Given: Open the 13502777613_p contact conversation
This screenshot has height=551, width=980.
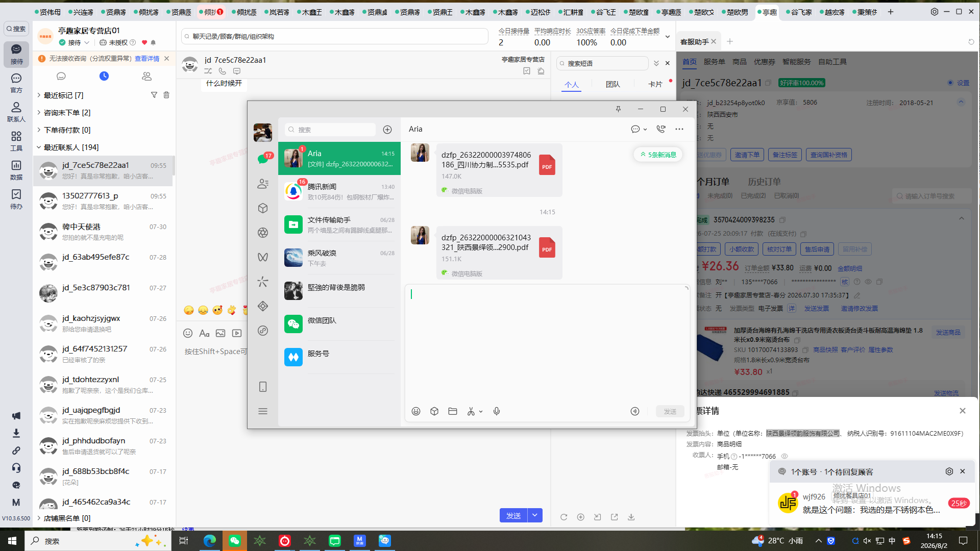Looking at the screenshot, I should [x=104, y=201].
